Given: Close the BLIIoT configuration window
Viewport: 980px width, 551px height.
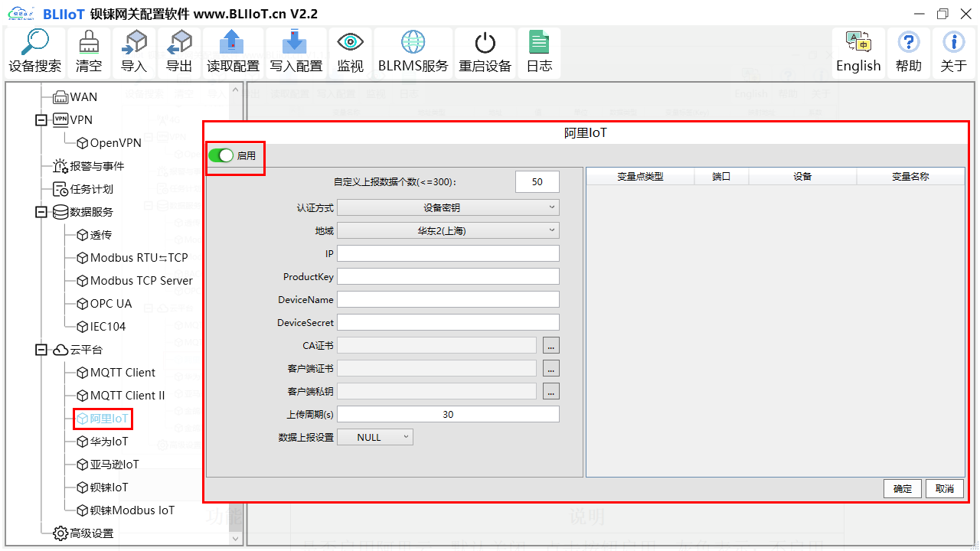Looking at the screenshot, I should tap(965, 14).
